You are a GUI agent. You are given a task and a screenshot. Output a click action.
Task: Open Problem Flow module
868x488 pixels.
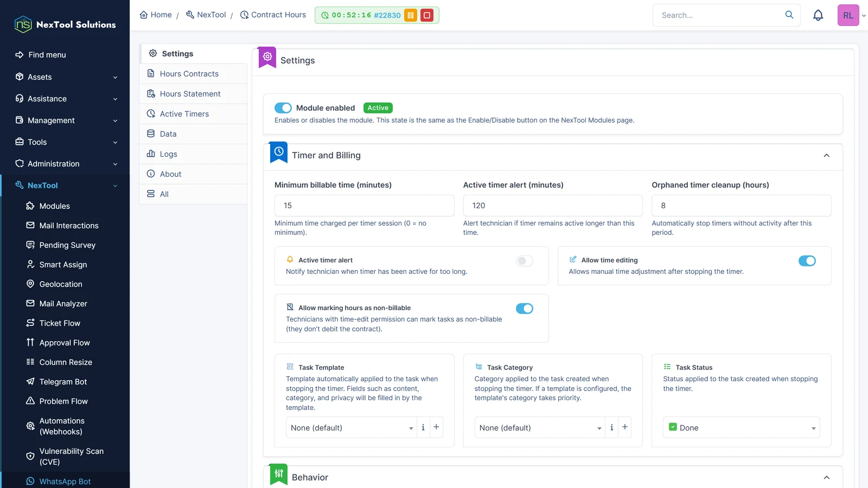pyautogui.click(x=63, y=401)
